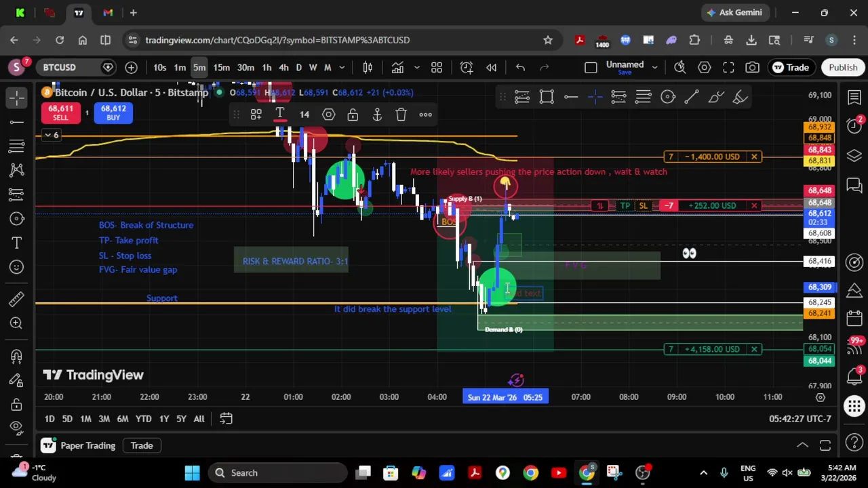Screen dimensions: 868x488
Task: Open the Unnamed layout save menu
Action: (x=625, y=67)
